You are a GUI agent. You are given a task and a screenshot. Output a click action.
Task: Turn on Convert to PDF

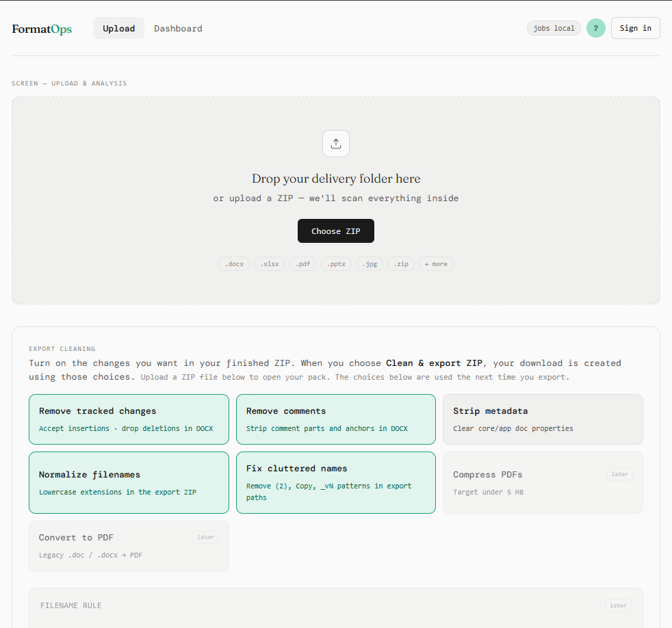pyautogui.click(x=129, y=545)
